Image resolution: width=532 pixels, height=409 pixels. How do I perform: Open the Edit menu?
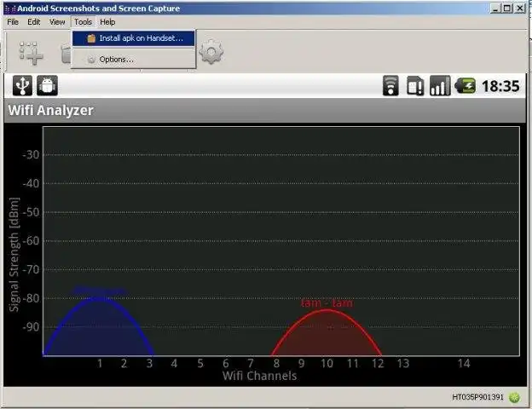[x=33, y=22]
